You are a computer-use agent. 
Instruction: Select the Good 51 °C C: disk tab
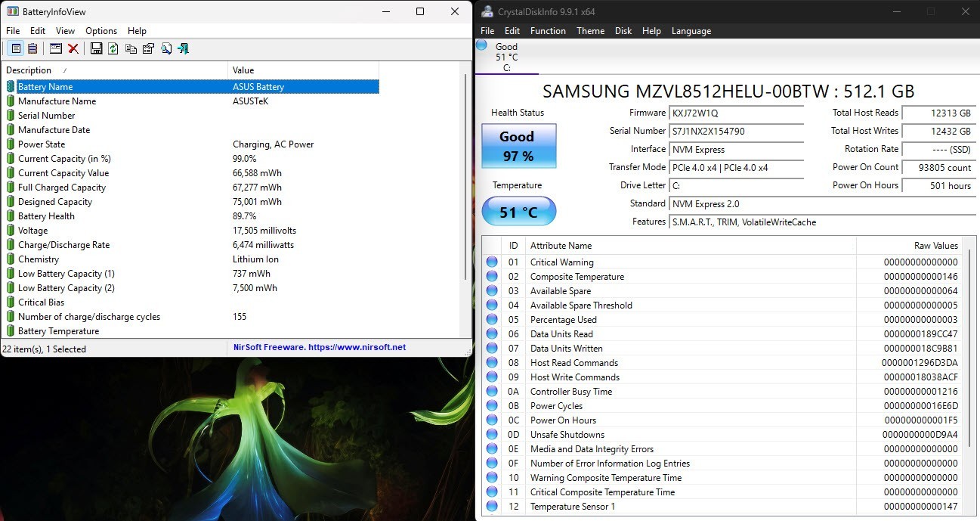(506, 57)
